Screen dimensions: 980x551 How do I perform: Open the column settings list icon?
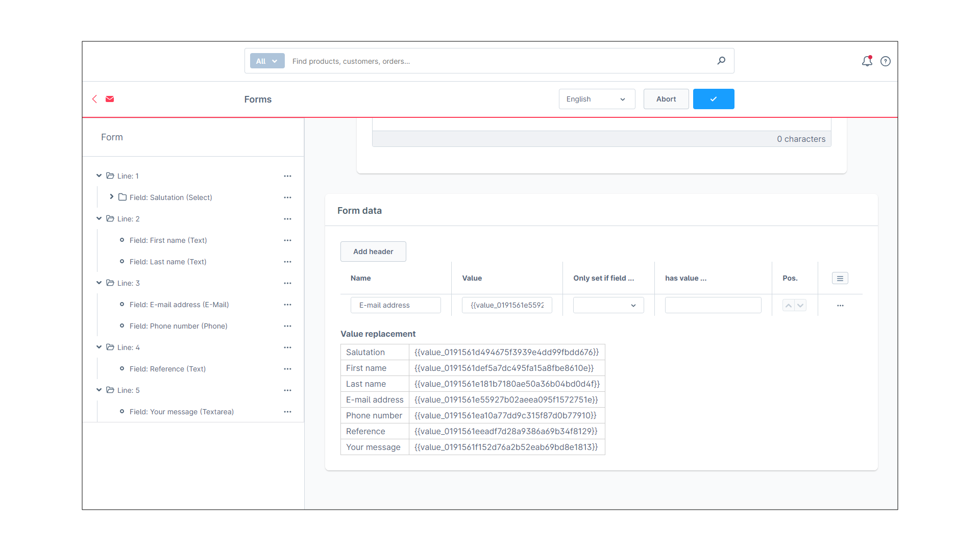(x=840, y=278)
